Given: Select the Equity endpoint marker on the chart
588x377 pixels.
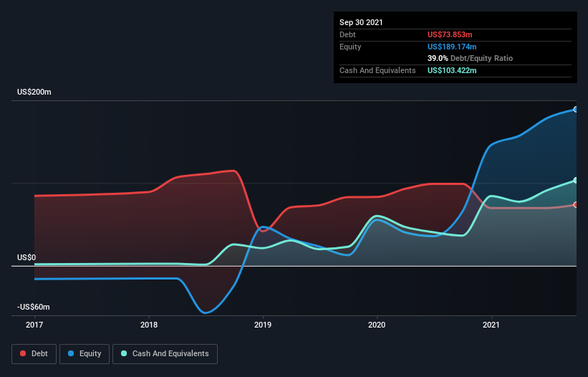Looking at the screenshot, I should 576,110.
